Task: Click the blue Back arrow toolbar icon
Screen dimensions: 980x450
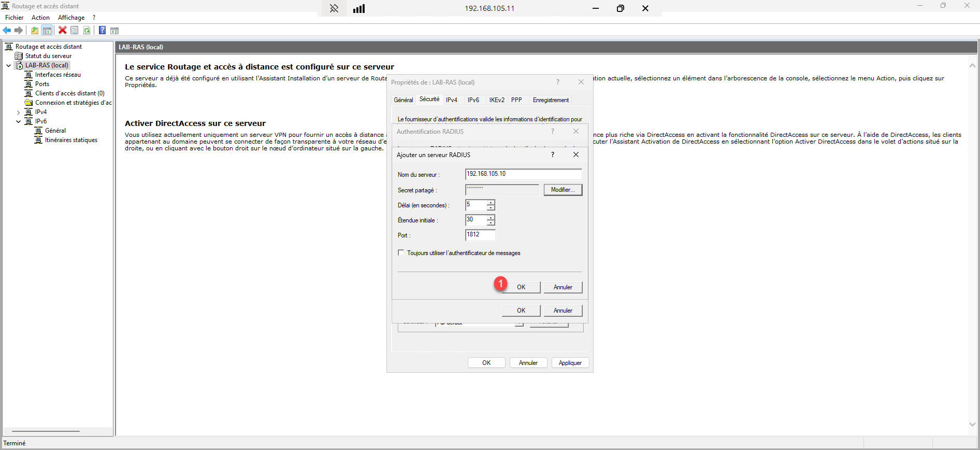Action: point(7,31)
